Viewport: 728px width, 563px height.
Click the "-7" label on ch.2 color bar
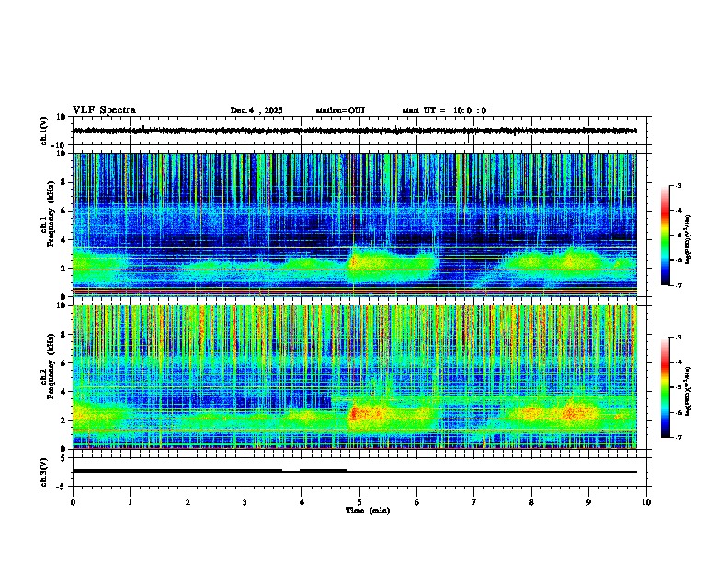[677, 438]
